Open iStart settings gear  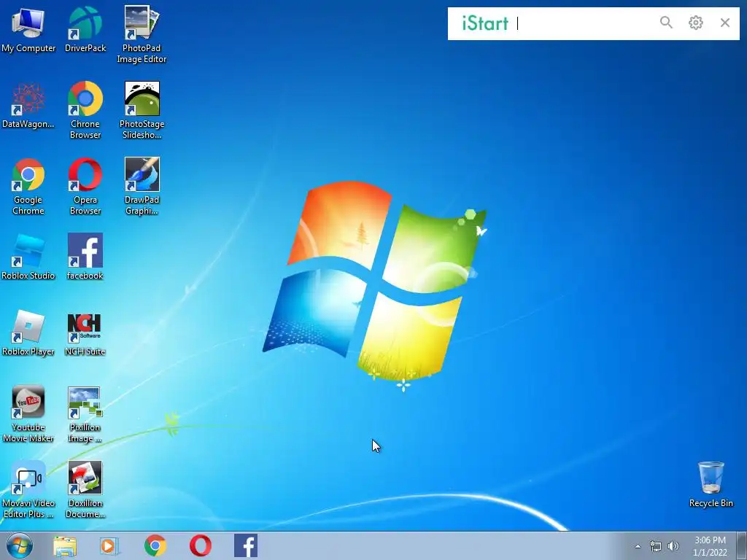click(x=695, y=23)
